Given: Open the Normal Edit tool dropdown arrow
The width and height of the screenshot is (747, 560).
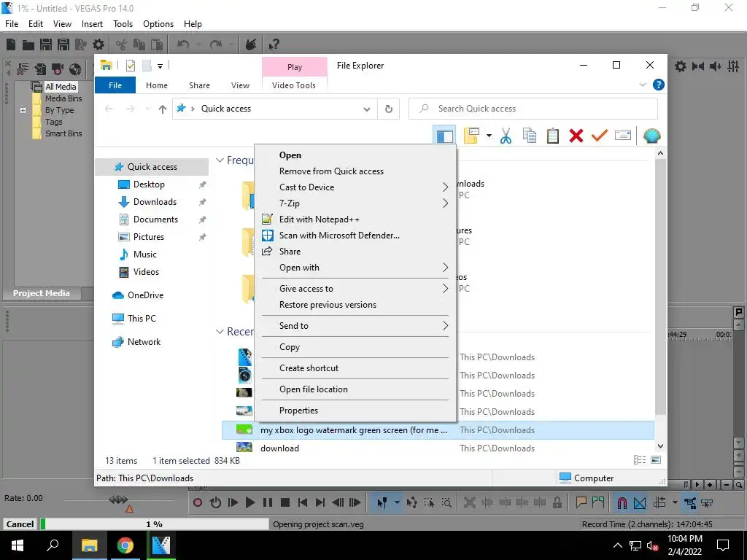Looking at the screenshot, I should click(396, 502).
